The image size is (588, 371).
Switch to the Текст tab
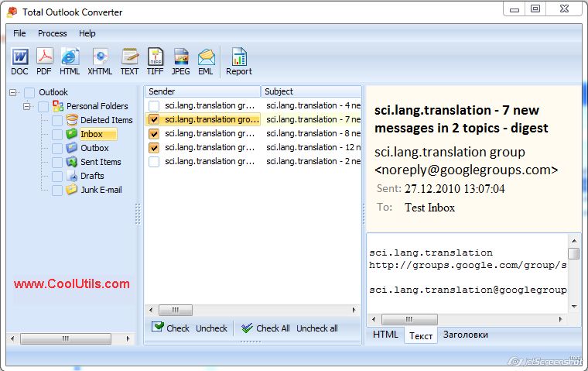pyautogui.click(x=421, y=335)
